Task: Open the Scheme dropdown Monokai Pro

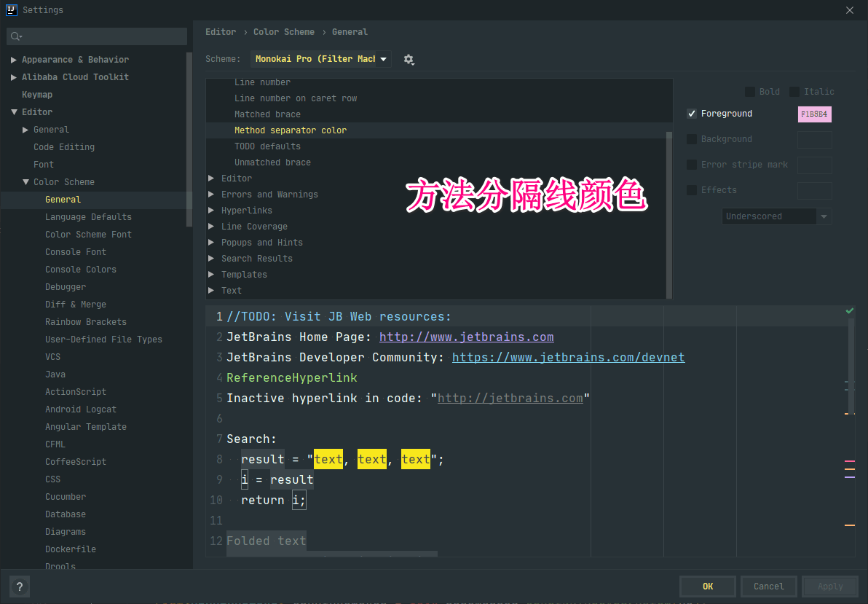Action: pyautogui.click(x=320, y=59)
